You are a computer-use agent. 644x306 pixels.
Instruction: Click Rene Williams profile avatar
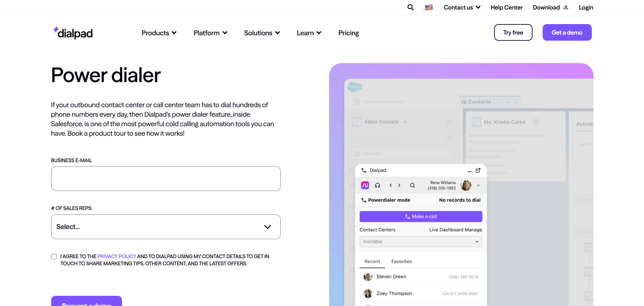(x=466, y=185)
